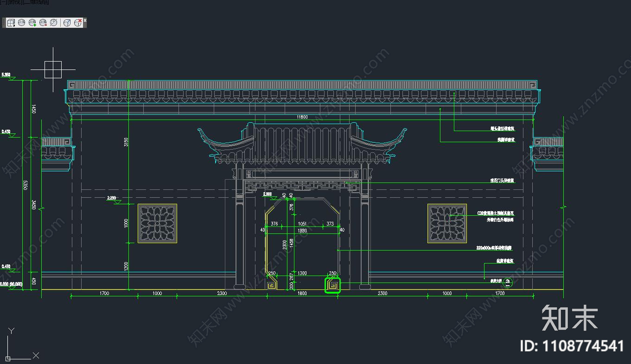Screen dimensions: 631x364
Task: Click Smooth Less icon with red minus
Action: coord(43,23)
